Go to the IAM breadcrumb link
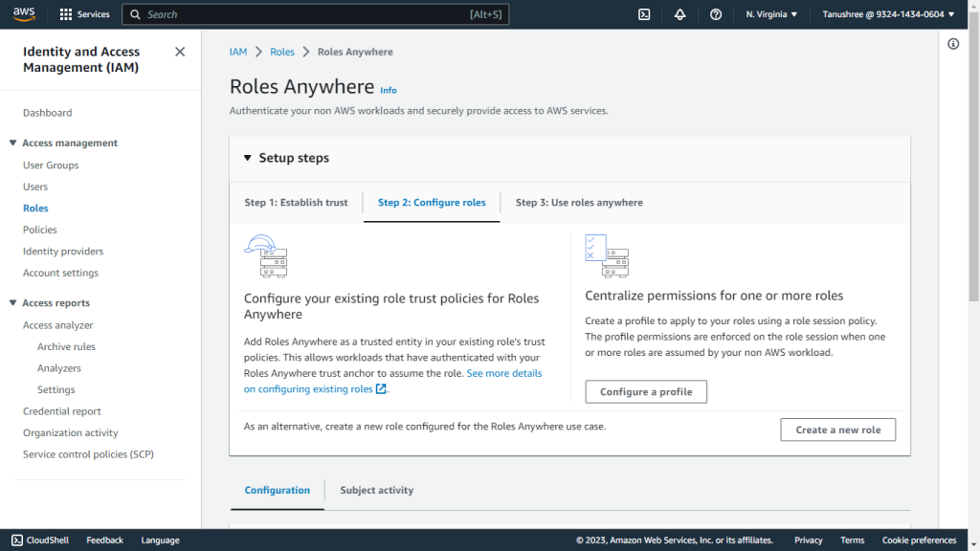The width and height of the screenshot is (980, 551). (238, 52)
